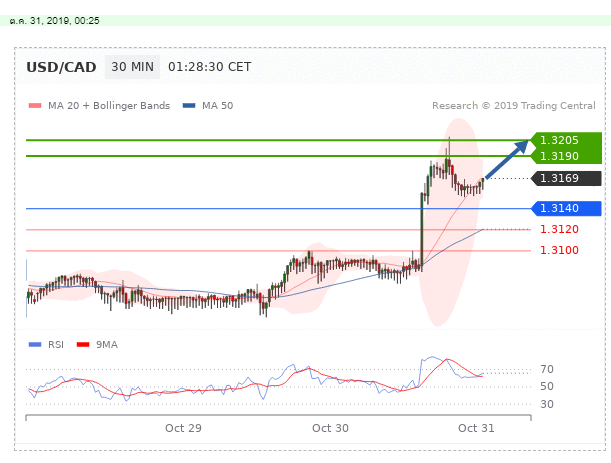Click the 9MA red legend swatch
Screen dimensions: 611x463
pyautogui.click(x=83, y=345)
